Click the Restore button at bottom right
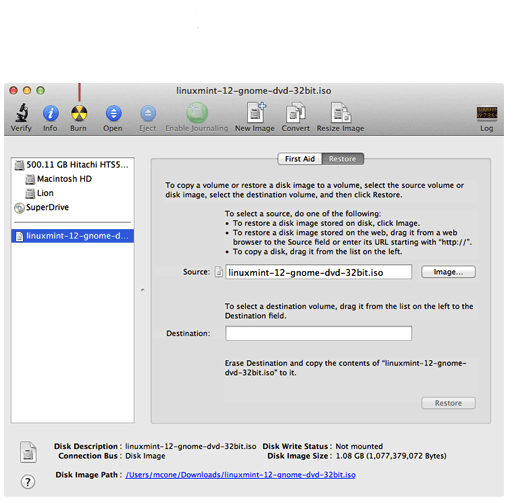The image size is (507, 500). [448, 403]
